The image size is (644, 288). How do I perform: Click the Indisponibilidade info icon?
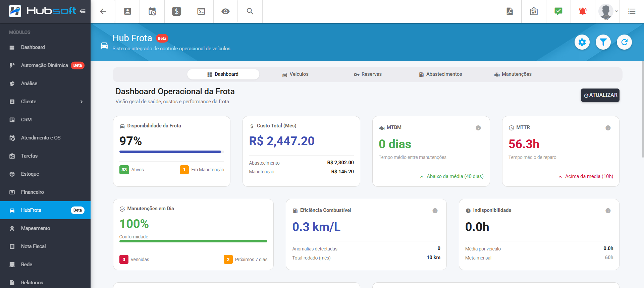pyautogui.click(x=608, y=211)
